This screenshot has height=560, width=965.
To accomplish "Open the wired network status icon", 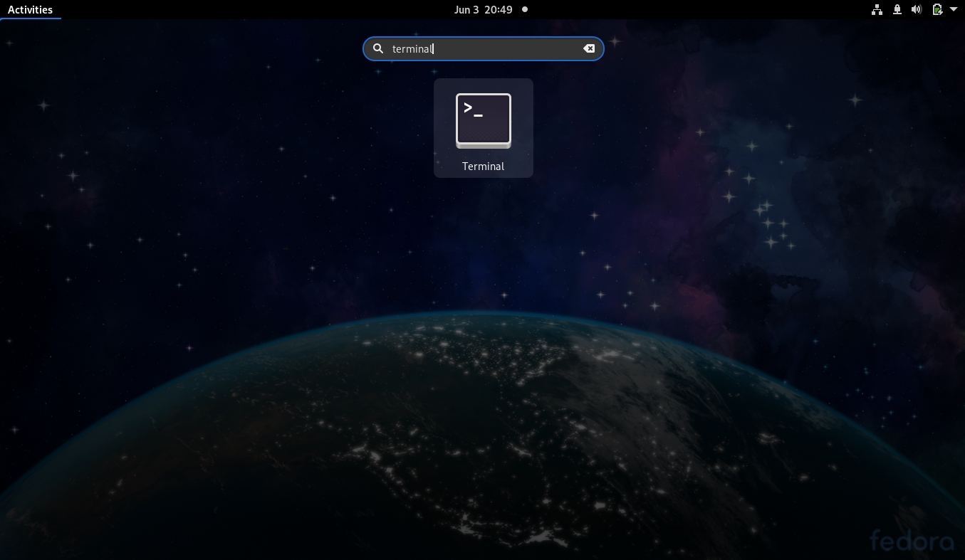I will [877, 9].
